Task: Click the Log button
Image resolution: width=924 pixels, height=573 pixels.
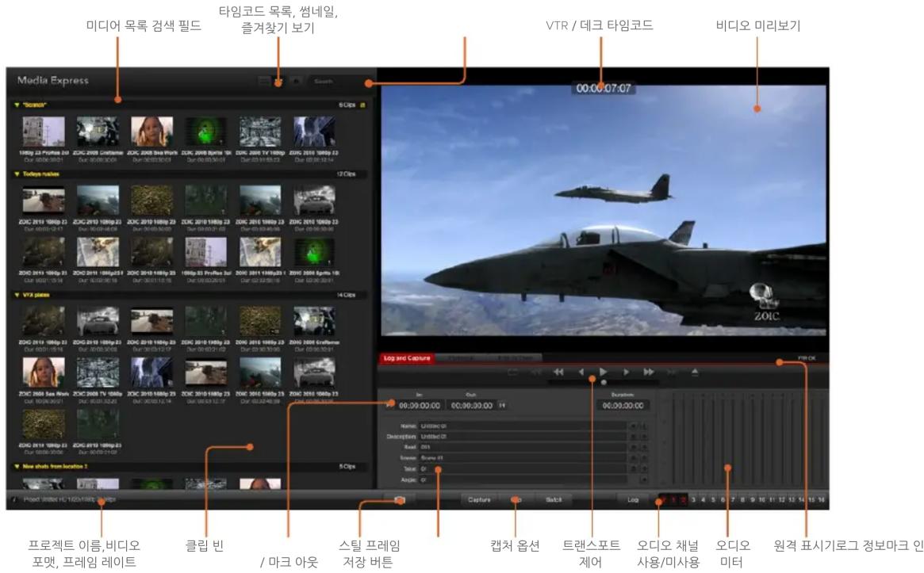Action: coord(633,500)
